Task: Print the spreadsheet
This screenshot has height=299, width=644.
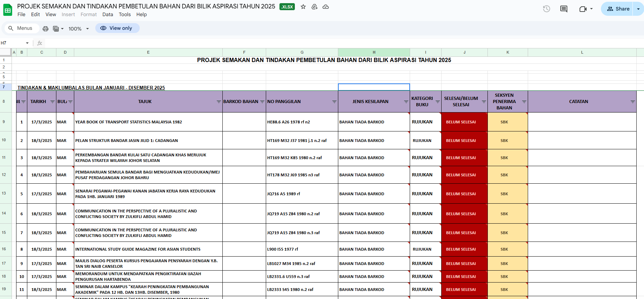Action: click(x=46, y=29)
